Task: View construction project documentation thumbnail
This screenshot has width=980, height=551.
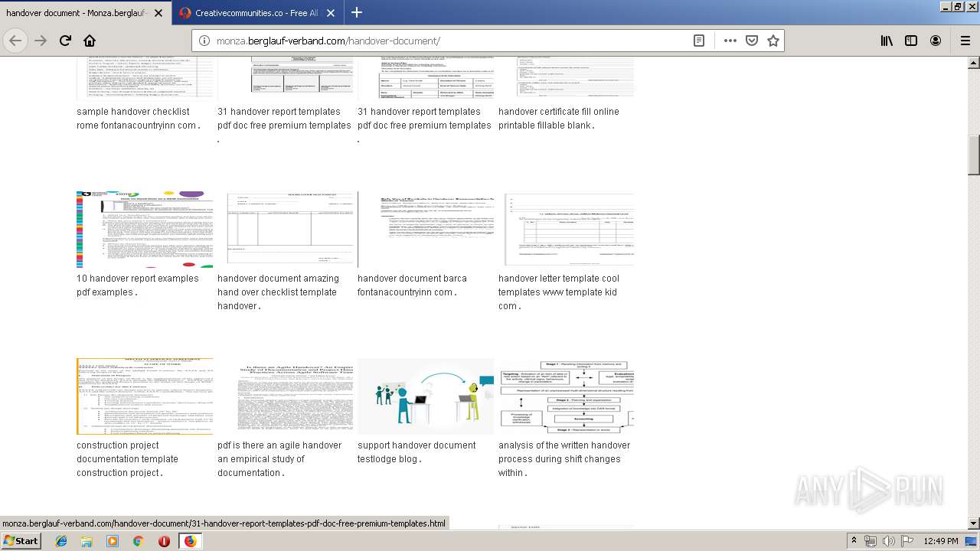Action: pos(145,396)
